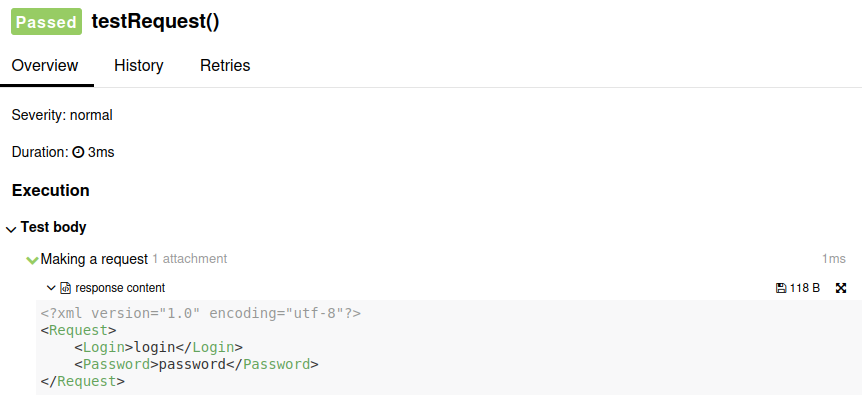Click the response content attachment name
The image size is (862, 400).
point(120,288)
